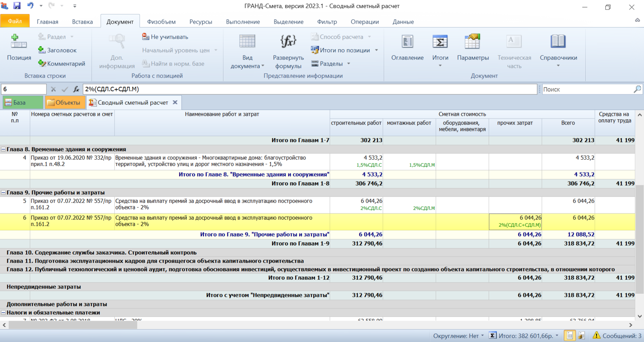644x342 pixels.
Task: Switch to the Физобъем ribbon tab
Action: point(161,22)
